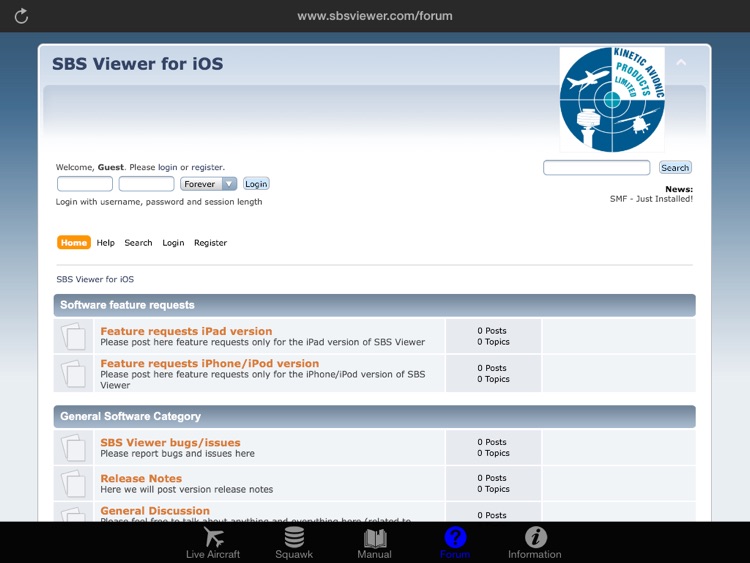Click 'Please report bugs and issues here' description

coord(177,453)
